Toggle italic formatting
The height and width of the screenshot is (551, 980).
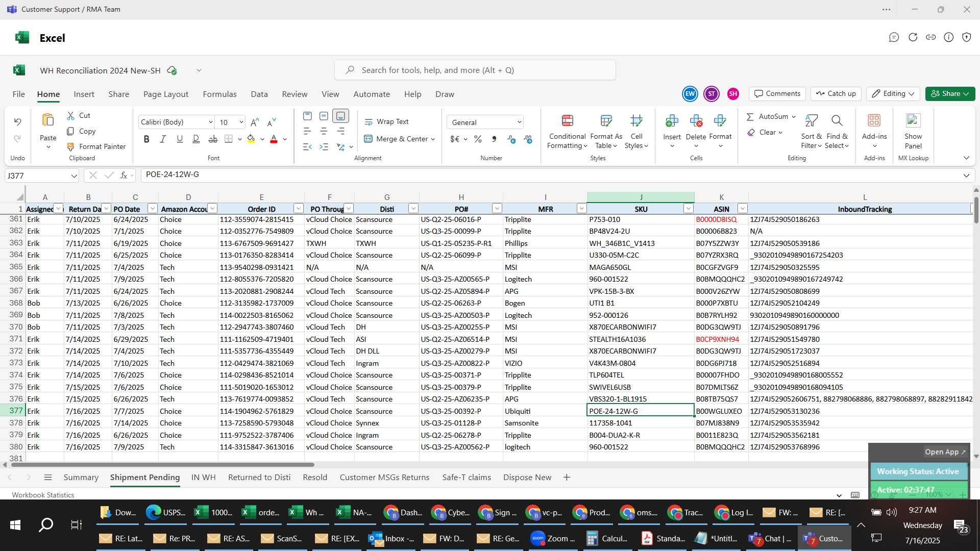(x=163, y=139)
